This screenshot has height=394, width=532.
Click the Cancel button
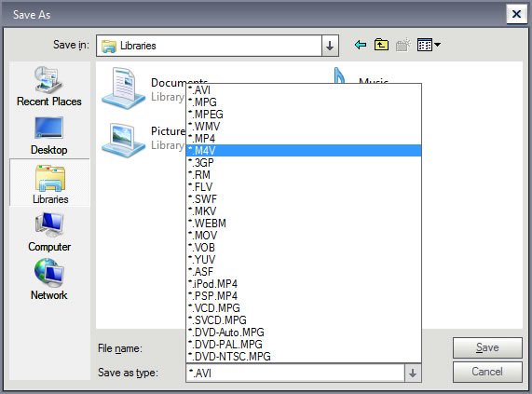click(x=487, y=372)
